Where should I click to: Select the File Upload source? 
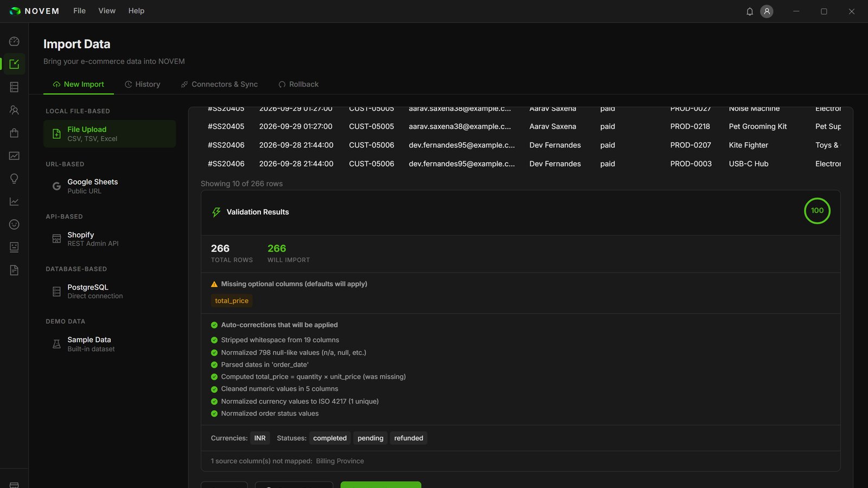click(x=110, y=134)
